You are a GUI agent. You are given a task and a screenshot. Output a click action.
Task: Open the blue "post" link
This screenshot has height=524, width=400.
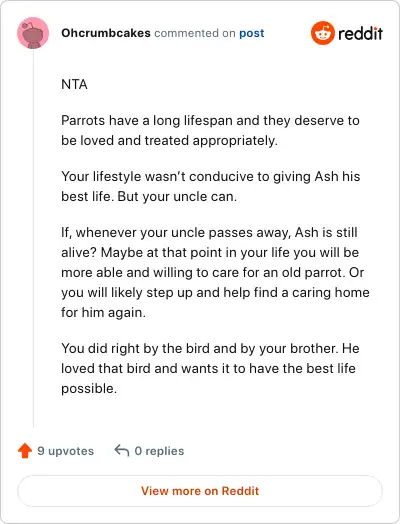tap(252, 33)
